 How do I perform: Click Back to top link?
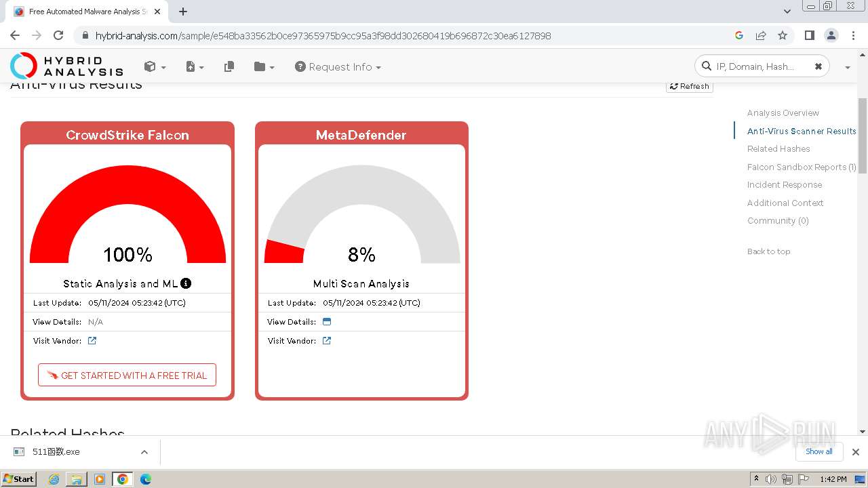click(x=768, y=251)
